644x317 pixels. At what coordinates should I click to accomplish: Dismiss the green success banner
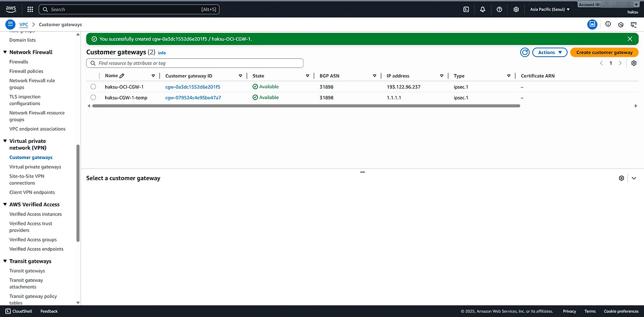tap(630, 39)
